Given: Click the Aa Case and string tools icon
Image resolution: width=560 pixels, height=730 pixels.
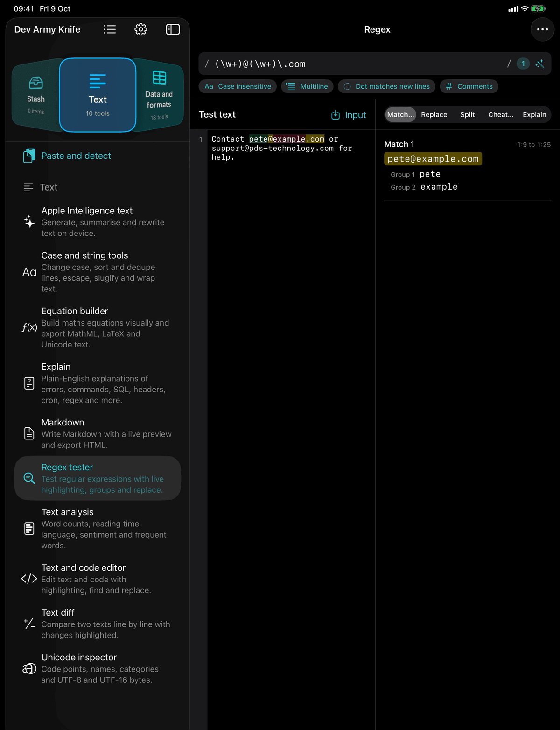Looking at the screenshot, I should (x=29, y=272).
